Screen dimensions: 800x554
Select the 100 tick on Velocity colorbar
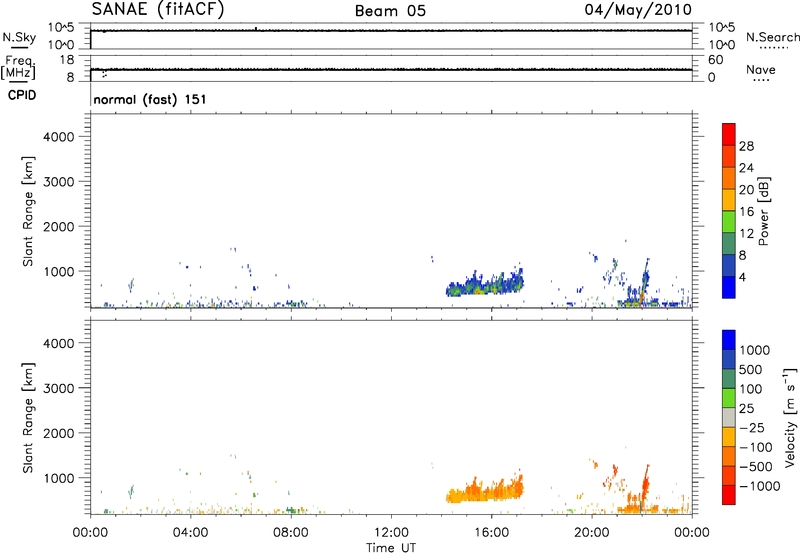(751, 389)
